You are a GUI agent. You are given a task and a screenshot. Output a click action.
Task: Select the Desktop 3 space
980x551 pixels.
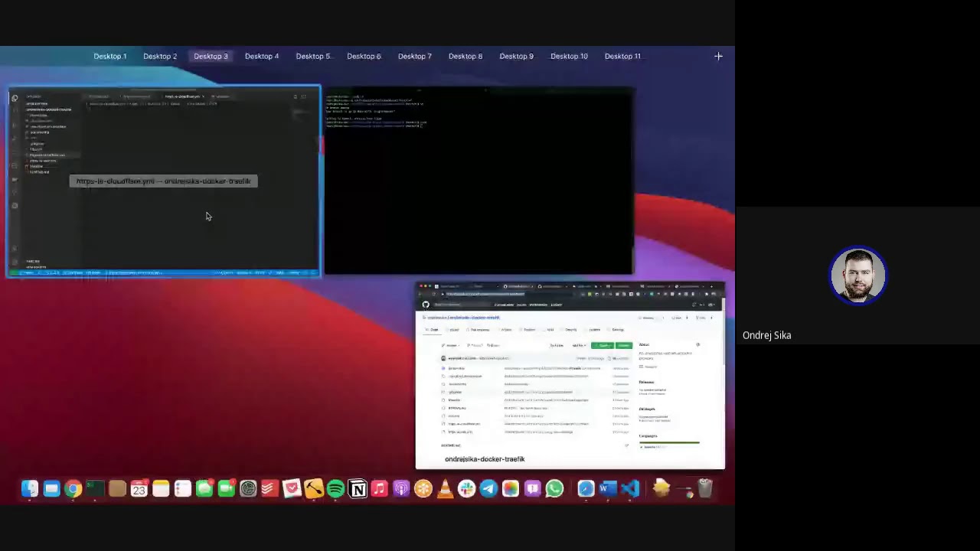pyautogui.click(x=211, y=56)
